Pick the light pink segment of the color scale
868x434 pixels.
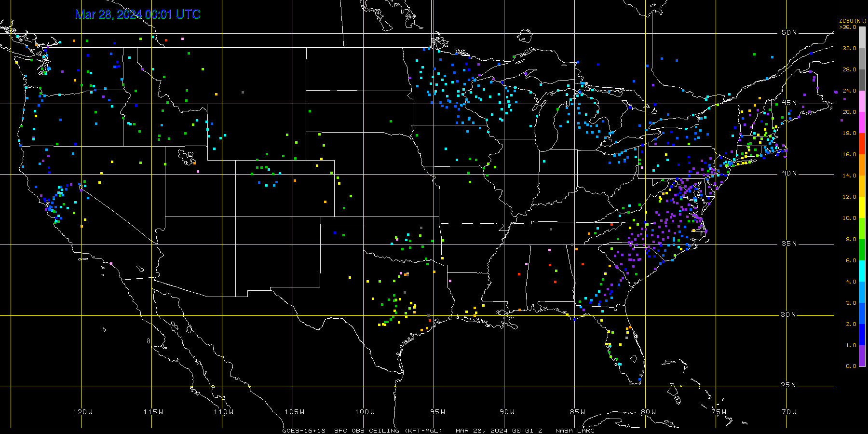862,101
